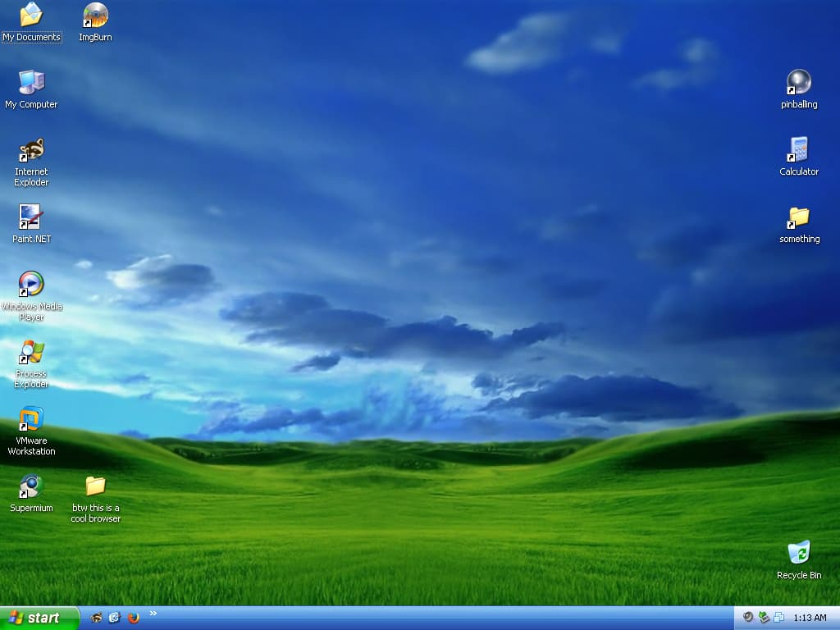Click Show Desktop in Quick Launch
Viewport: 840px width, 630px height.
[x=114, y=618]
